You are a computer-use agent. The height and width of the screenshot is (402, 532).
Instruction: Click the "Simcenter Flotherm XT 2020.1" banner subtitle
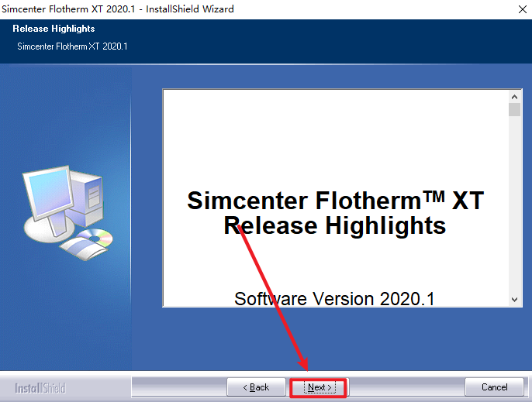click(72, 46)
